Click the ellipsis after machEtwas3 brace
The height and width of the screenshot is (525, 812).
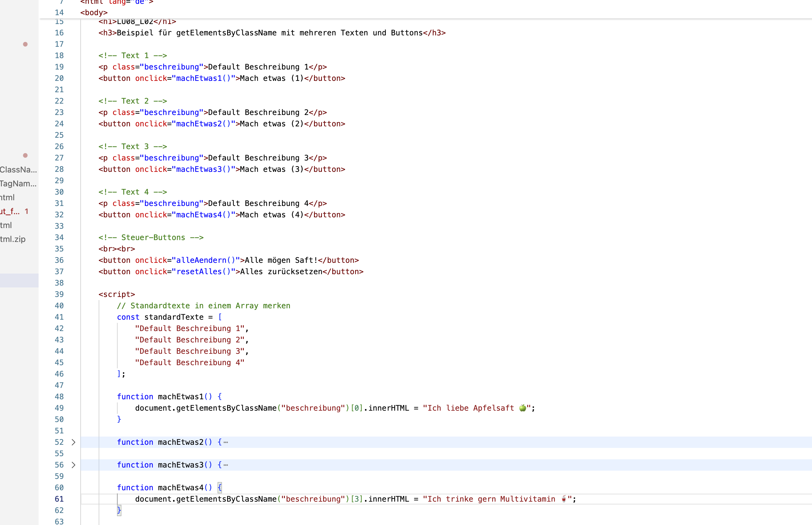tap(226, 465)
